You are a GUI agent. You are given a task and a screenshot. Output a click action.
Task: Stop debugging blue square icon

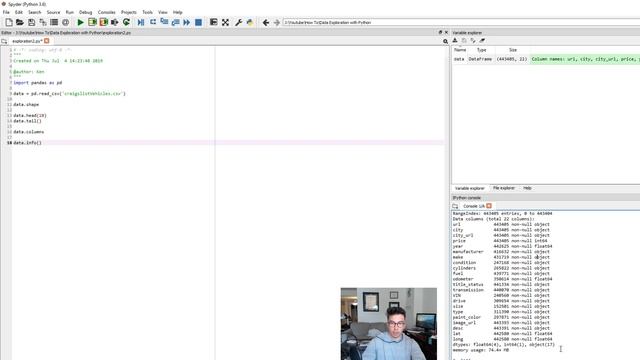pyautogui.click(x=198, y=22)
